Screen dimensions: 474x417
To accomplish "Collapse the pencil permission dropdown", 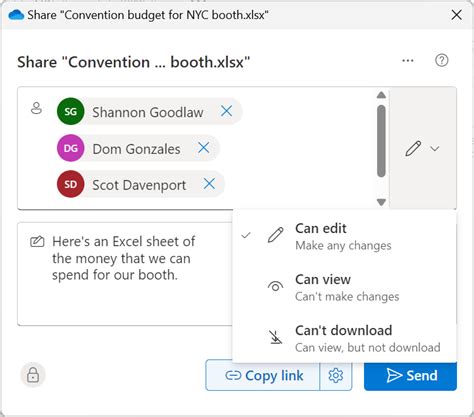I will click(x=422, y=148).
